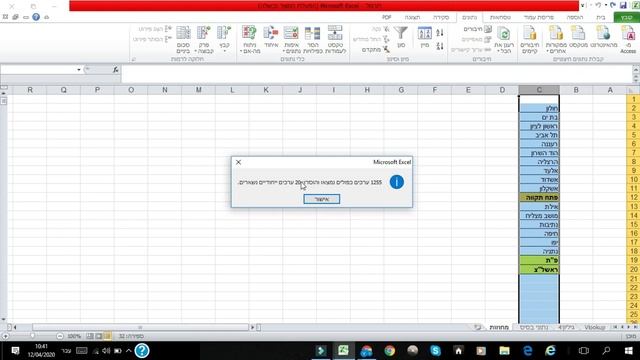Click the Sort Z to A icon

440,46
